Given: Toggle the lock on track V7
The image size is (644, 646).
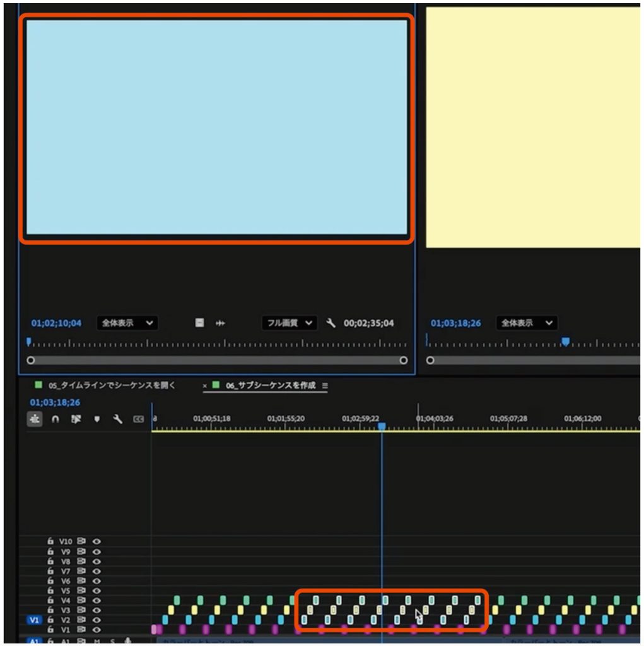Looking at the screenshot, I should 50,571.
